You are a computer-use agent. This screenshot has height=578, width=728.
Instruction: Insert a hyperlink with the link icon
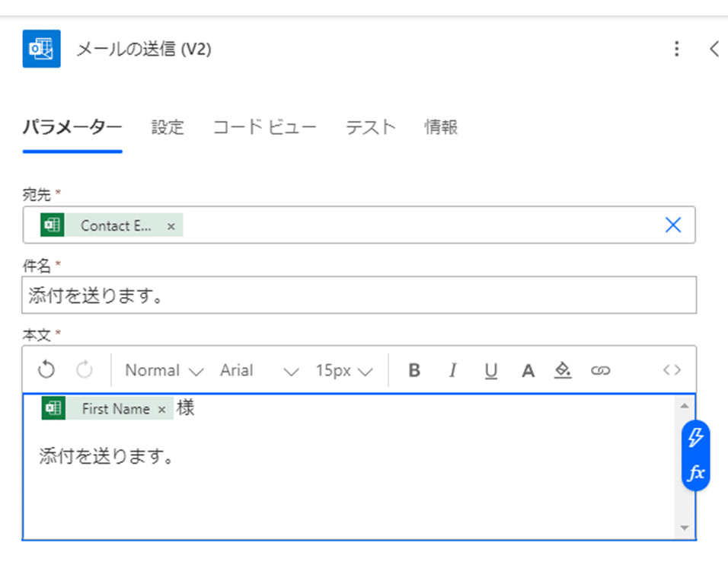[x=600, y=370]
